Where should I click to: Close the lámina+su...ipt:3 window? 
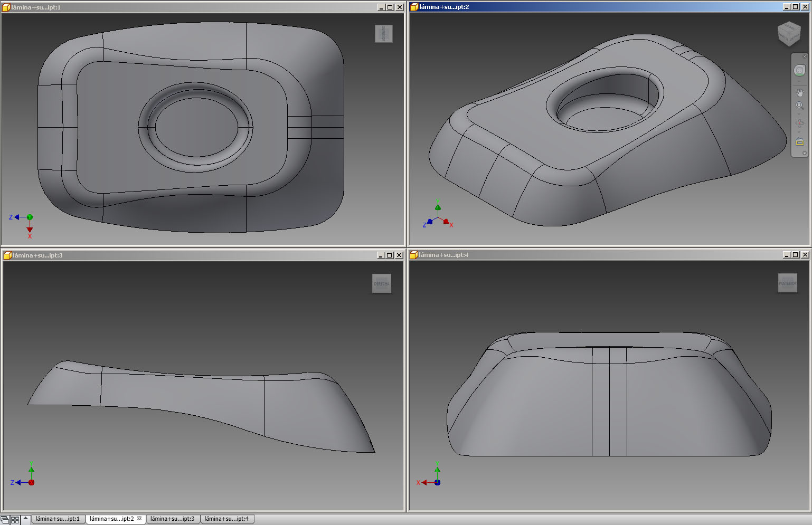click(399, 255)
